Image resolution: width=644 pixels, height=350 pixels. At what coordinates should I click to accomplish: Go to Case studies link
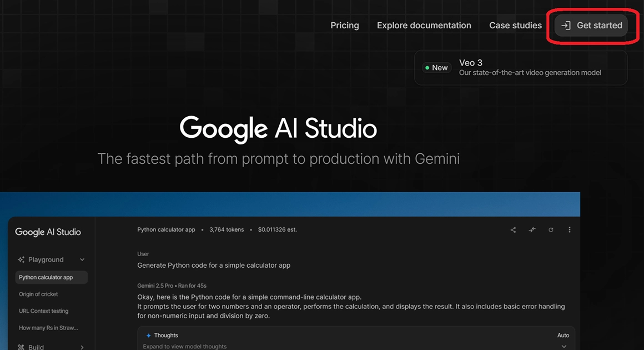pyautogui.click(x=515, y=26)
